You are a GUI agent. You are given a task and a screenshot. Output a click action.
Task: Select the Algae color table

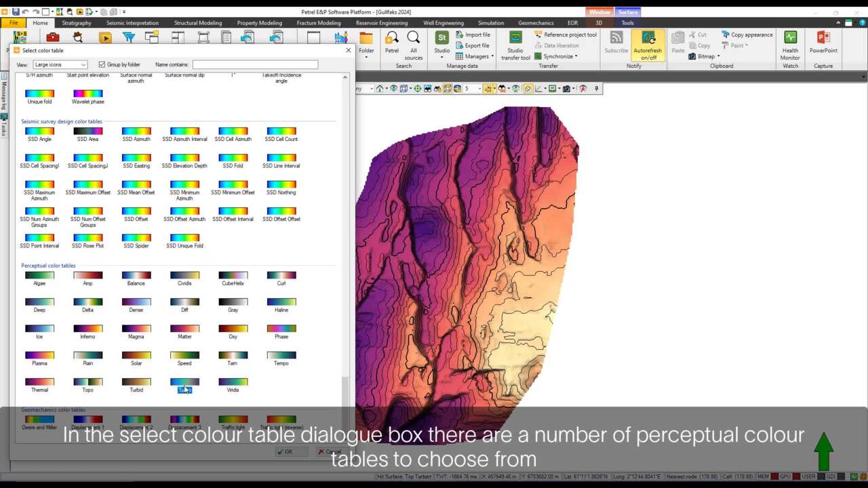click(x=39, y=279)
